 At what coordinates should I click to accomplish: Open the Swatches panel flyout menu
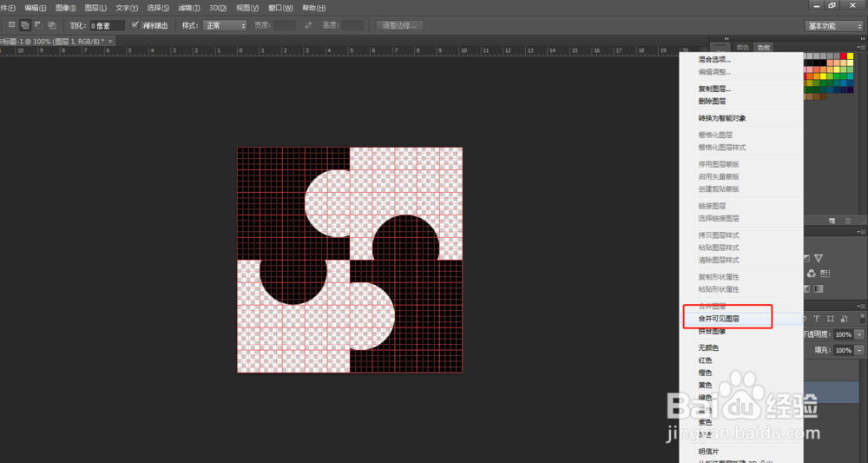(861, 47)
